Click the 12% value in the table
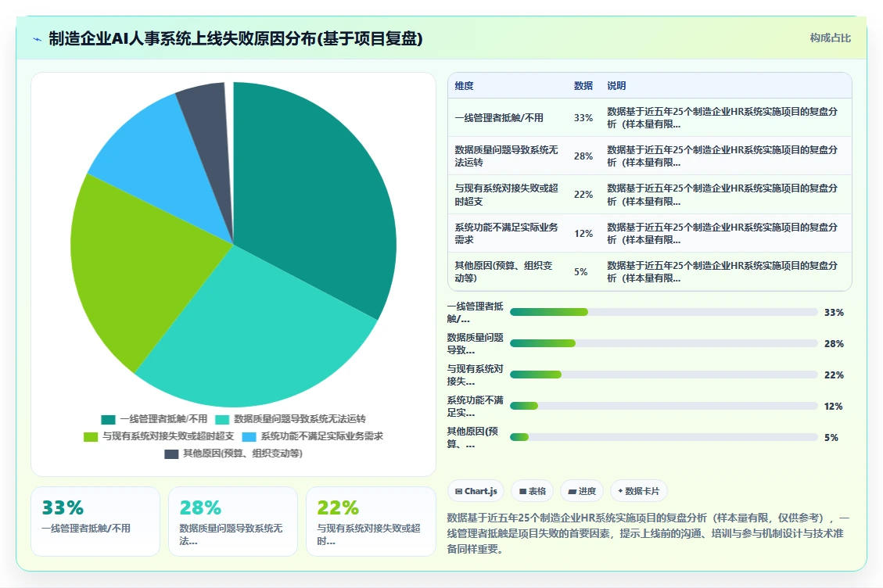 pos(583,233)
